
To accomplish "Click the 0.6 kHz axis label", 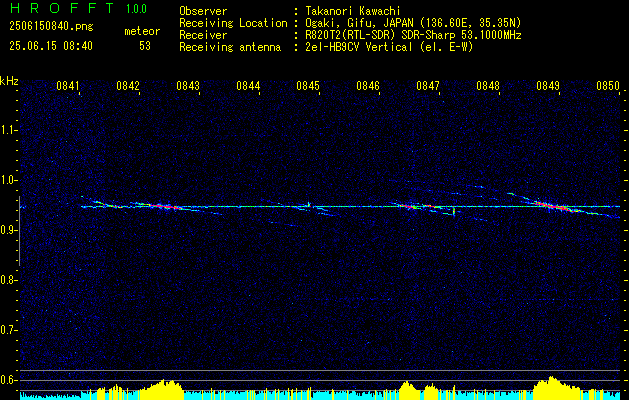I will [8, 380].
